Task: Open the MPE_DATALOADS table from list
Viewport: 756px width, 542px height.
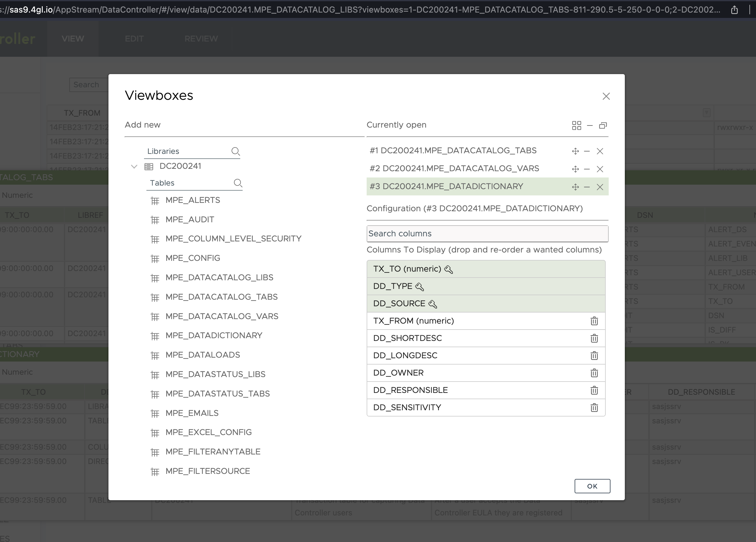Action: click(x=202, y=355)
